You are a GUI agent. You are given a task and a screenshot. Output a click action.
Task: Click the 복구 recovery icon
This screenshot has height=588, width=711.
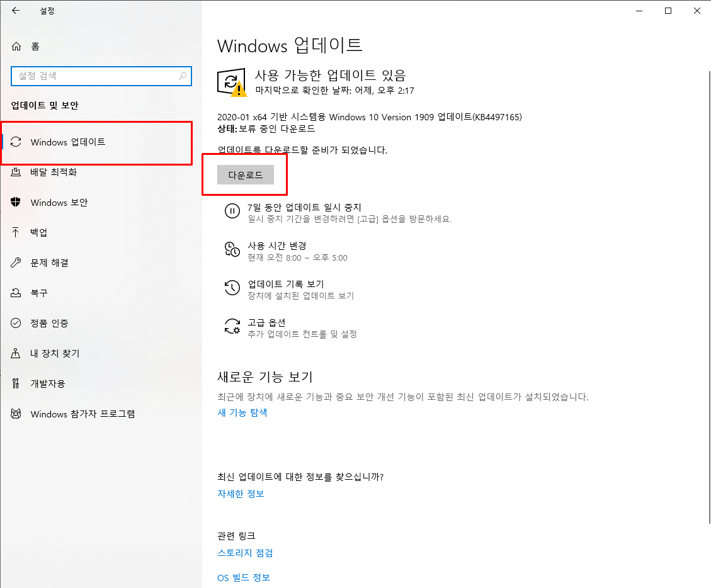click(x=16, y=293)
